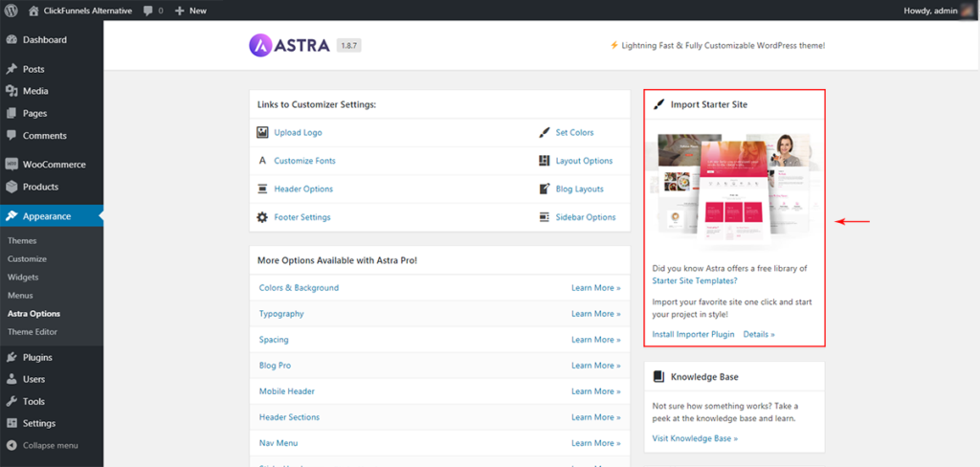The image size is (980, 467).
Task: Click the Astra logo in header
Action: coord(290,45)
